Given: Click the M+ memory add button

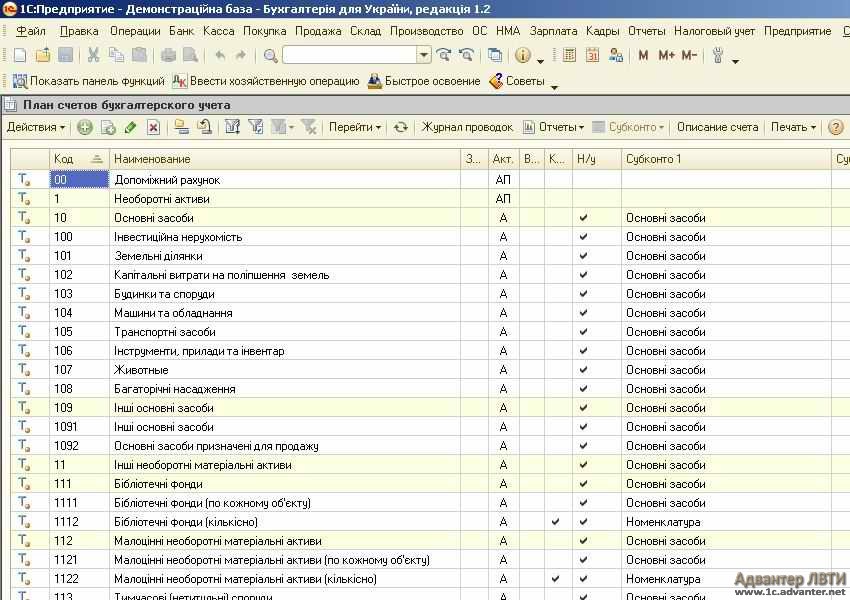Looking at the screenshot, I should pos(666,55).
